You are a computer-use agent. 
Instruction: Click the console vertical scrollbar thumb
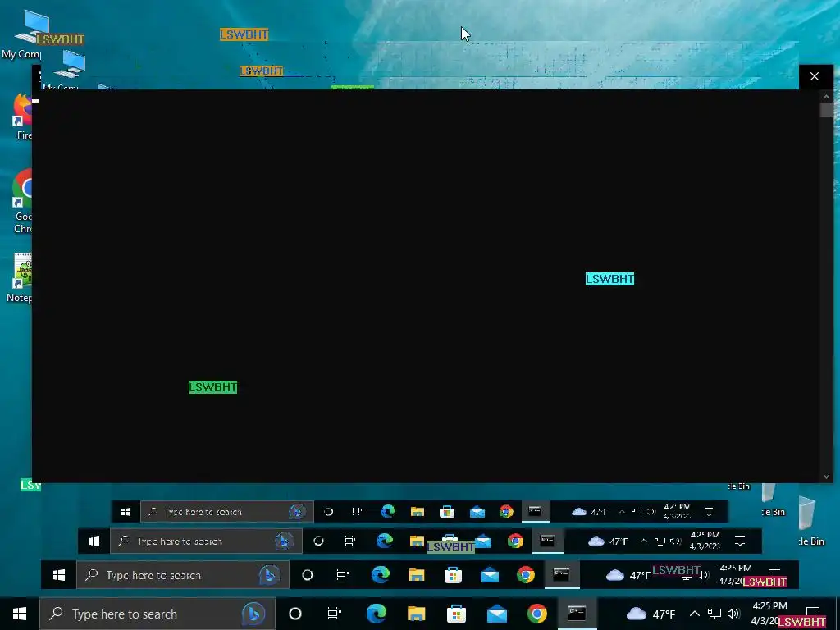tap(826, 111)
